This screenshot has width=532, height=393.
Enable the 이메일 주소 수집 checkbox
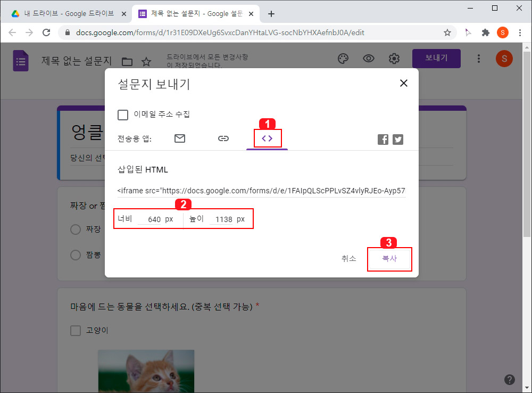(x=123, y=114)
